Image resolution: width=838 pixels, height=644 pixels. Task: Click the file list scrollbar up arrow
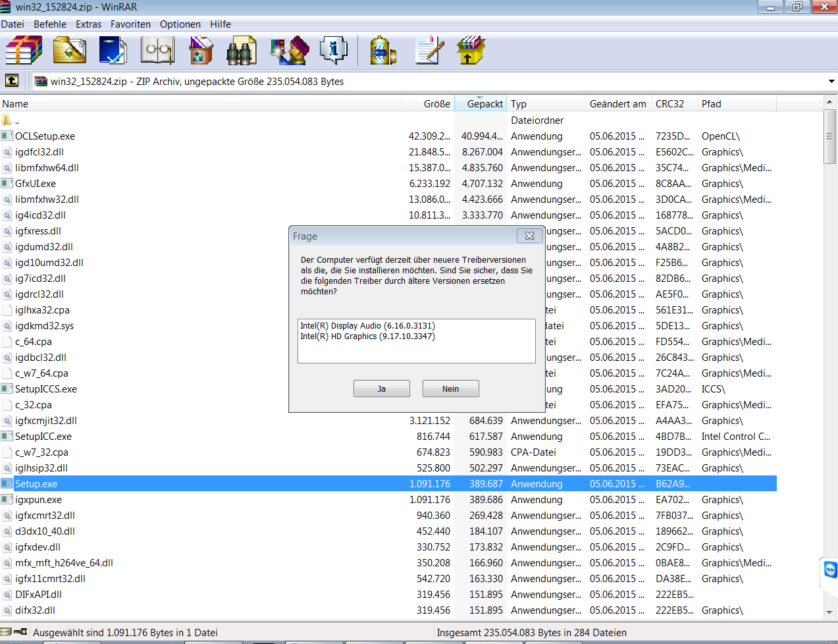click(x=829, y=102)
